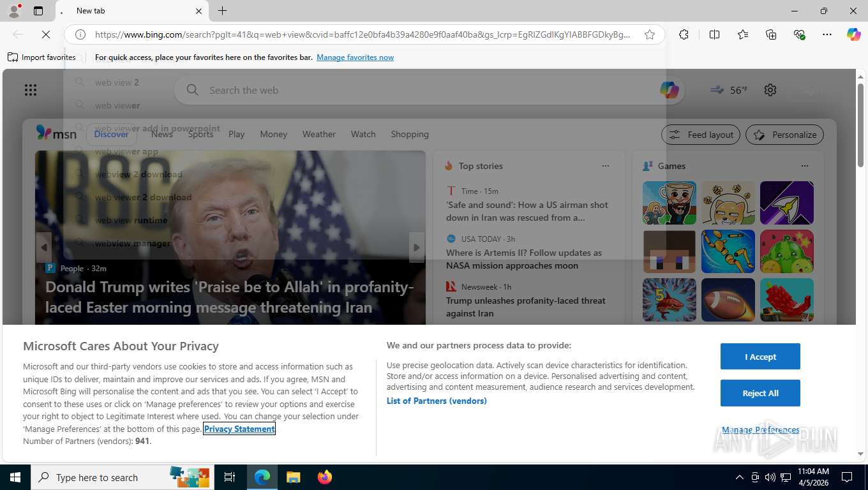Open List of Partners (vendors) link
868x490 pixels.
437,401
